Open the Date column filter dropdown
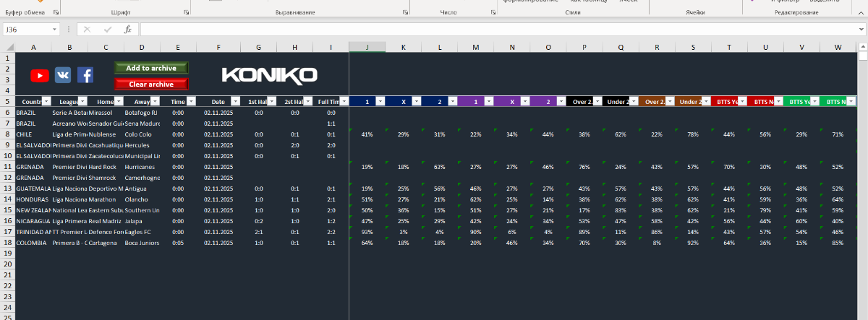The image size is (868, 320). coord(235,102)
